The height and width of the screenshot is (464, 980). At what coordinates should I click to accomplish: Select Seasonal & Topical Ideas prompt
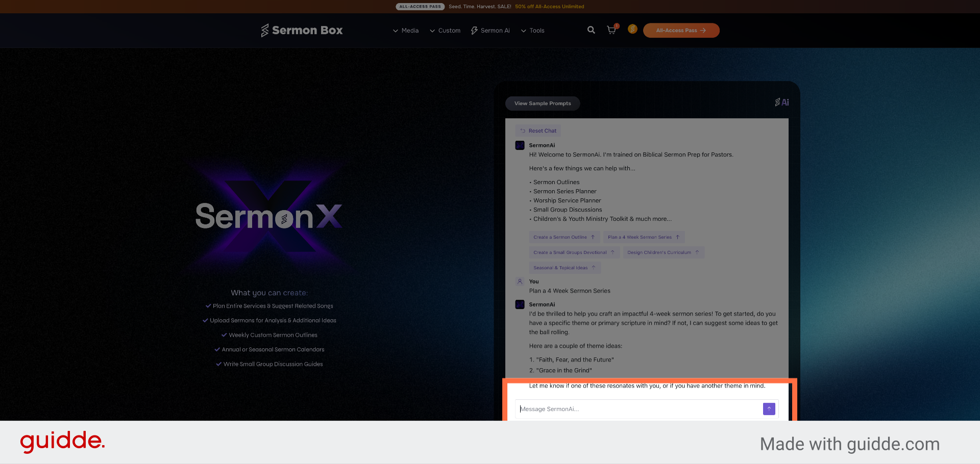tap(565, 268)
